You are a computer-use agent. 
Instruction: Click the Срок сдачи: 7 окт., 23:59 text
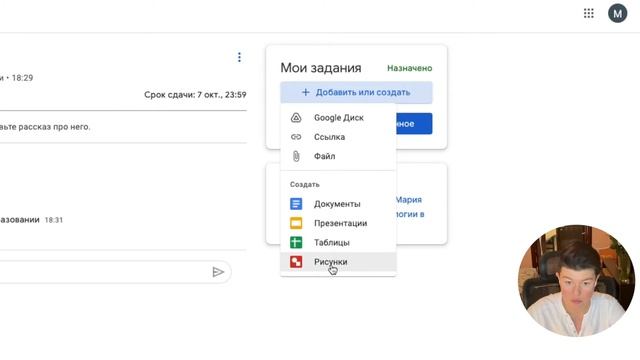195,95
